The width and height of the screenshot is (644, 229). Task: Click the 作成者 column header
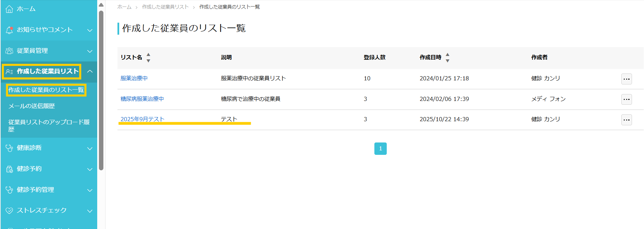pyautogui.click(x=539, y=57)
